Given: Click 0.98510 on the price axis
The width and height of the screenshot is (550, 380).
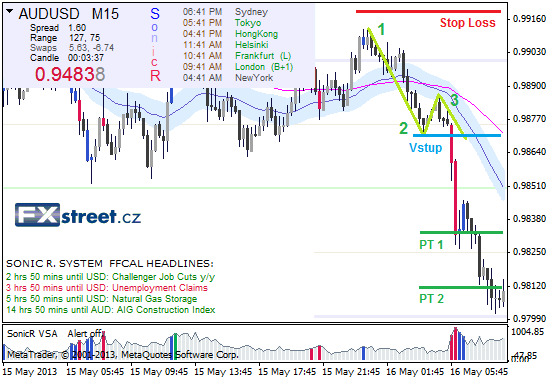Looking at the screenshot, I should pos(529,186).
